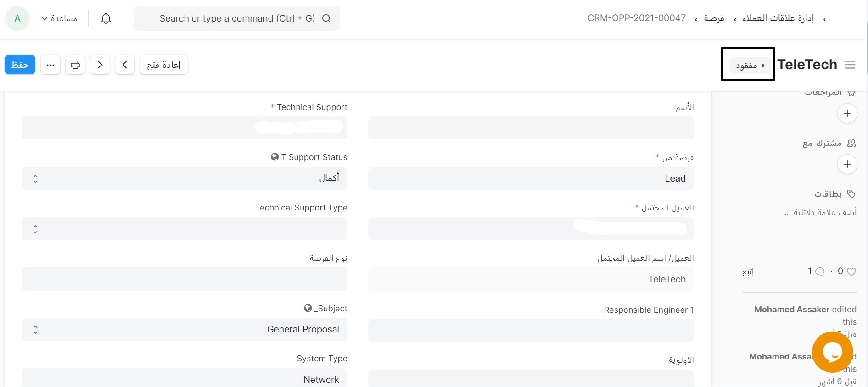Image resolution: width=868 pixels, height=387 pixels.
Task: Click the العميل المحتمل input field
Action: tap(531, 229)
